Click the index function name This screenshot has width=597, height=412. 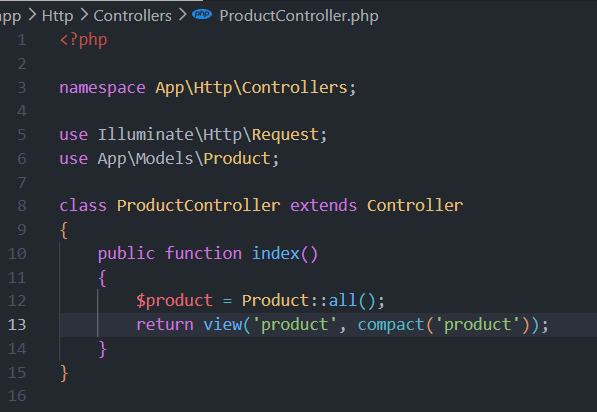coord(276,254)
